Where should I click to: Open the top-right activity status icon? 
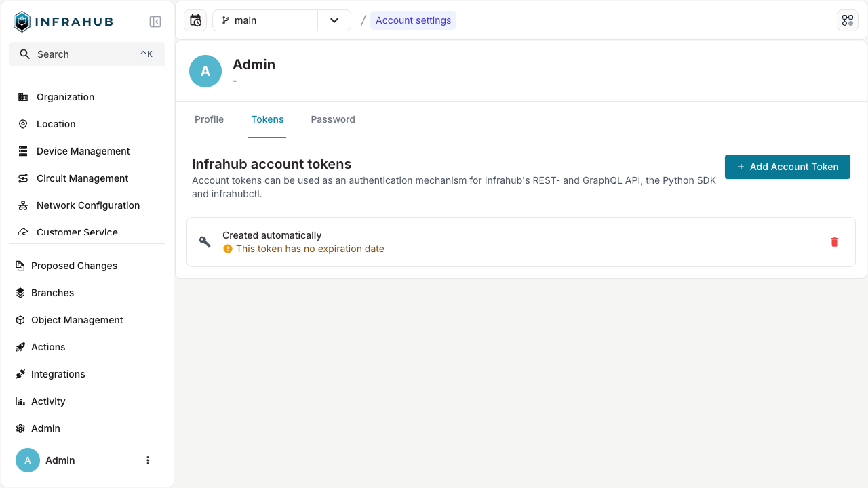[x=848, y=20]
